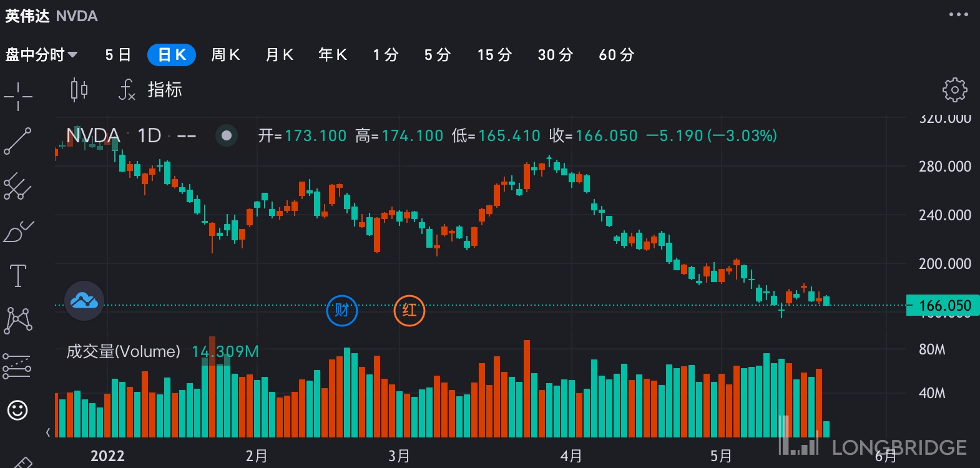
Task: Open chart settings gear
Action: pyautogui.click(x=954, y=90)
